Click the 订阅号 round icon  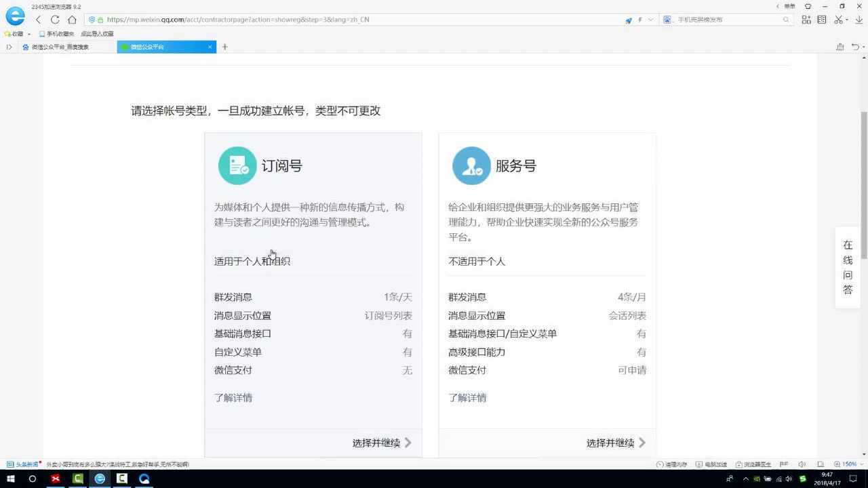pos(237,165)
